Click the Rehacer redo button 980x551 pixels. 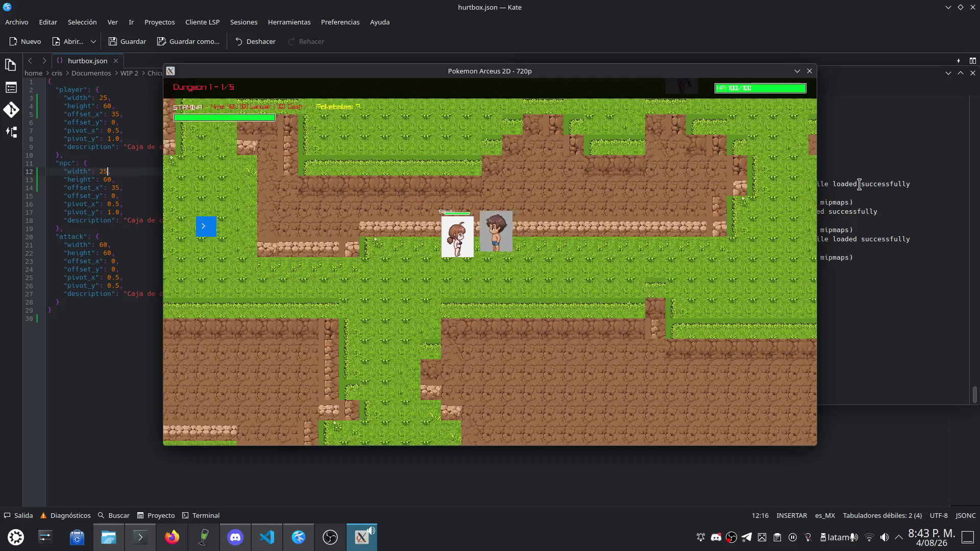point(306,41)
